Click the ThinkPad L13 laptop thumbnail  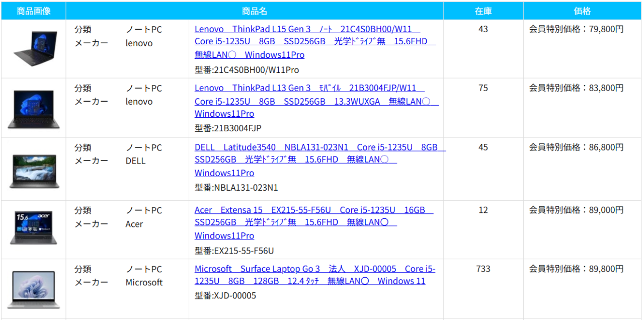[33, 109]
